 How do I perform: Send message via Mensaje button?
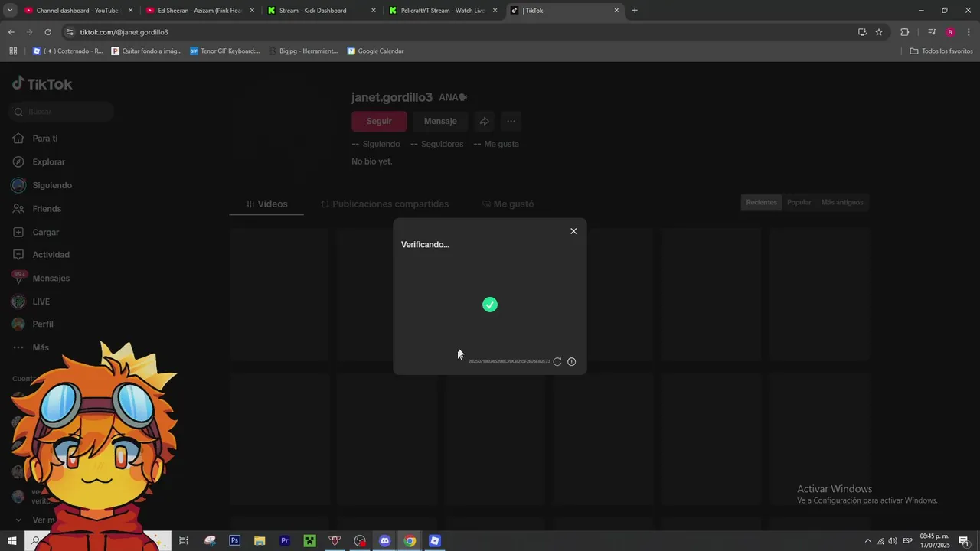(440, 121)
